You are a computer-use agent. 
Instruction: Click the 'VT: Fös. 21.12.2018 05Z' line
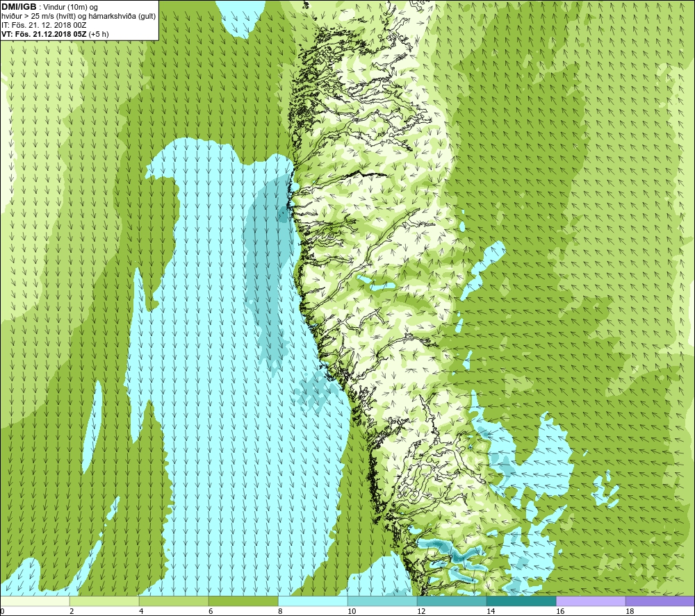click(44, 34)
